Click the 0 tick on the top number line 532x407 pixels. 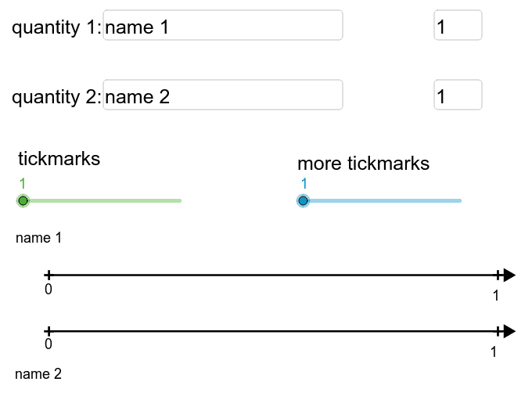pyautogui.click(x=49, y=275)
